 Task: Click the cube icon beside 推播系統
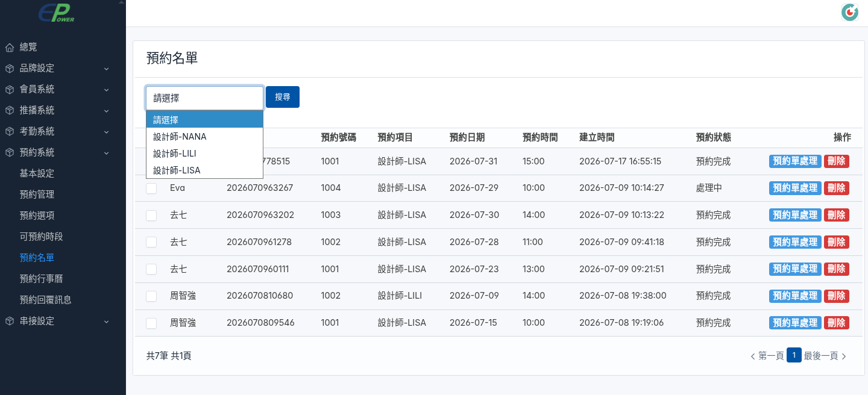[x=10, y=111]
